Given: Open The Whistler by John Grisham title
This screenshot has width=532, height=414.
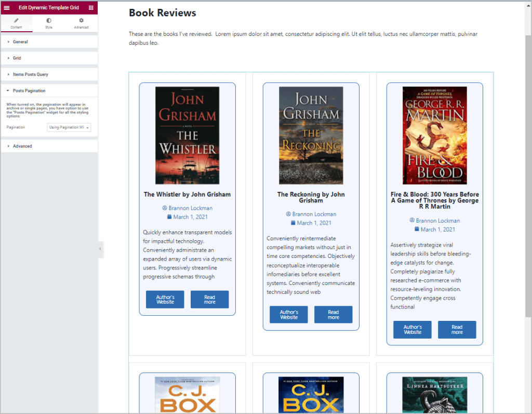Looking at the screenshot, I should (187, 195).
